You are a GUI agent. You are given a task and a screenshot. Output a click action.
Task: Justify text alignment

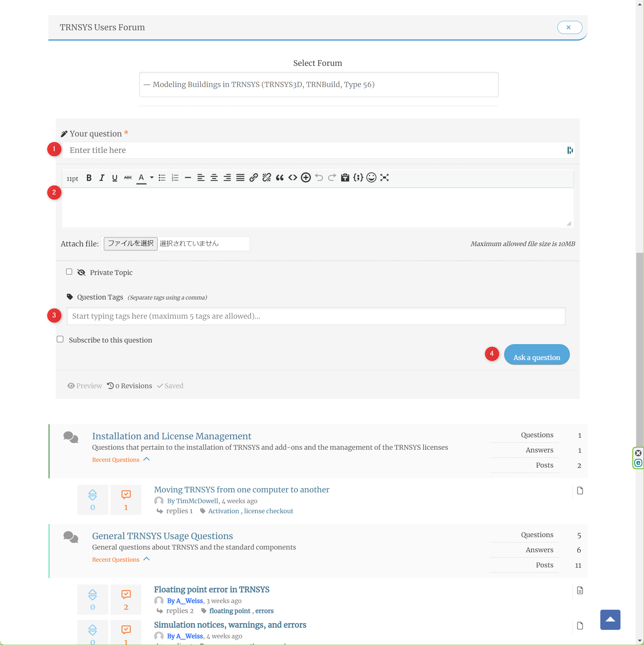point(240,178)
